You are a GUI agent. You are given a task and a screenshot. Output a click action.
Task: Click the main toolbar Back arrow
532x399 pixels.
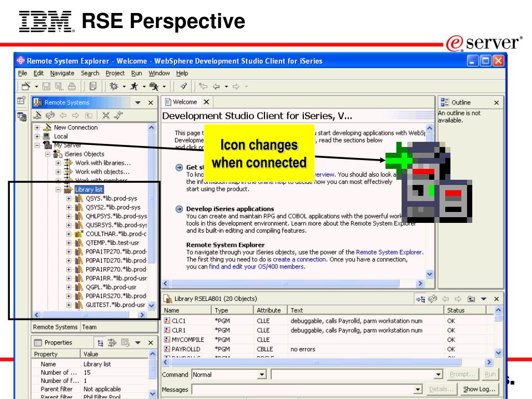coord(216,87)
